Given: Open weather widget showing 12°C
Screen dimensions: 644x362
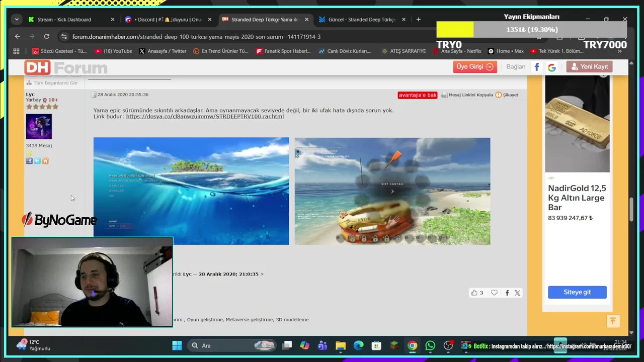Looking at the screenshot, I should (33, 345).
